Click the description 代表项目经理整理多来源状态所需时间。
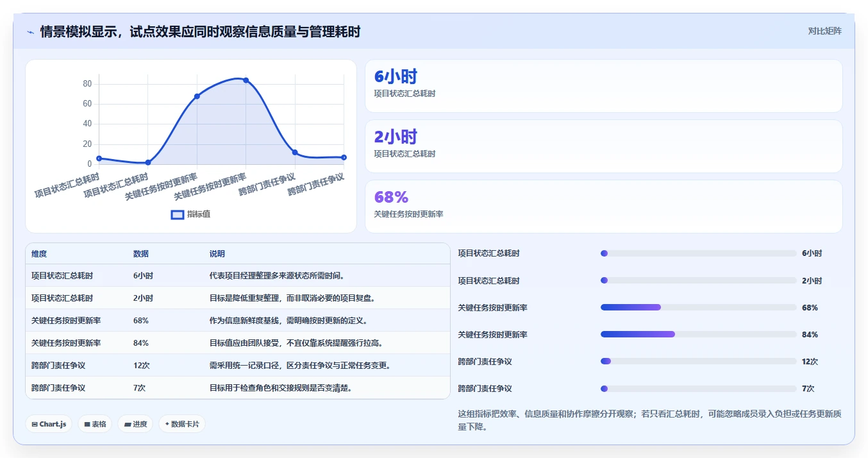Image resolution: width=868 pixels, height=458 pixels. tap(278, 276)
